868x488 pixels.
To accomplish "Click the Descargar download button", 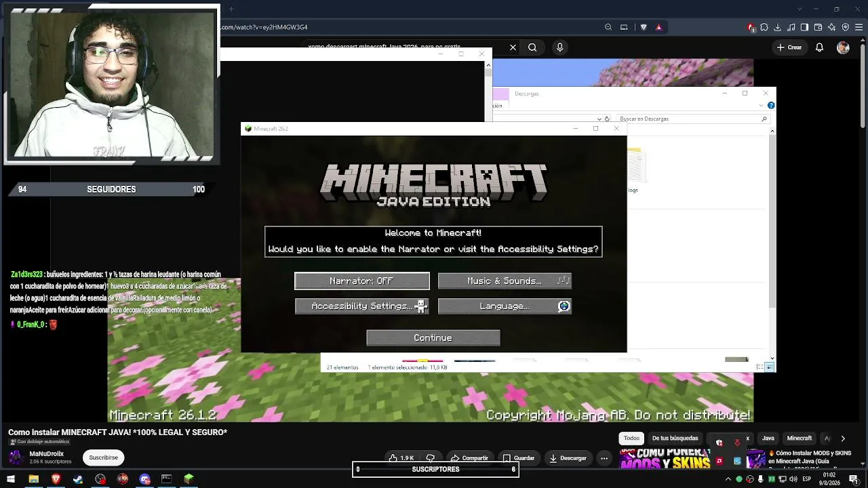I will tap(568, 458).
